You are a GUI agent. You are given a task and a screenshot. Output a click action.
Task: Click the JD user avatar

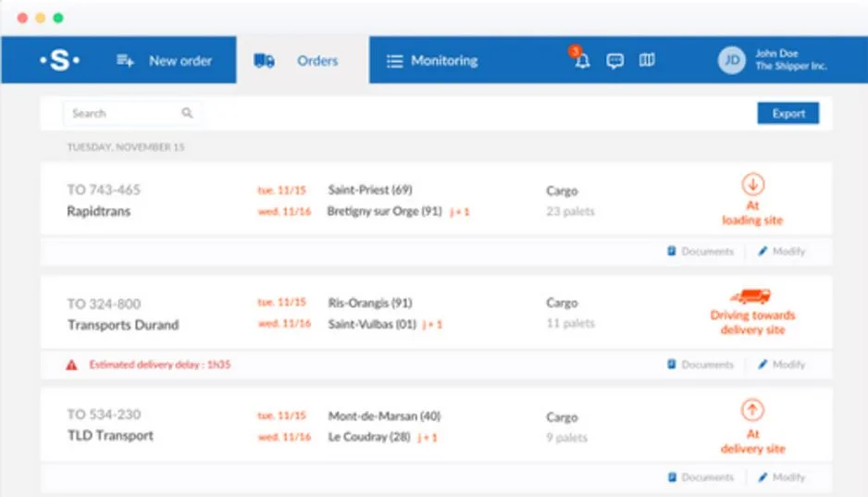(x=732, y=60)
